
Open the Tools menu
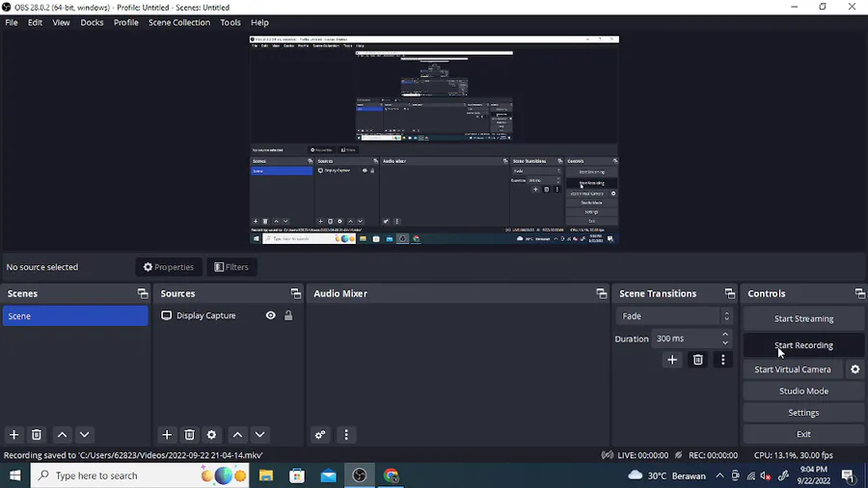tap(231, 23)
